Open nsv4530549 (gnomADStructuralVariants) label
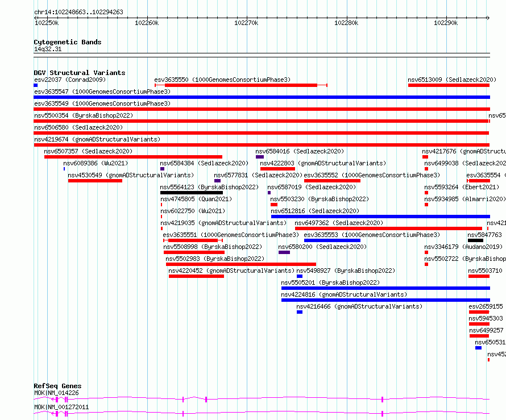The width and height of the screenshot is (506, 420). pyautogui.click(x=131, y=175)
